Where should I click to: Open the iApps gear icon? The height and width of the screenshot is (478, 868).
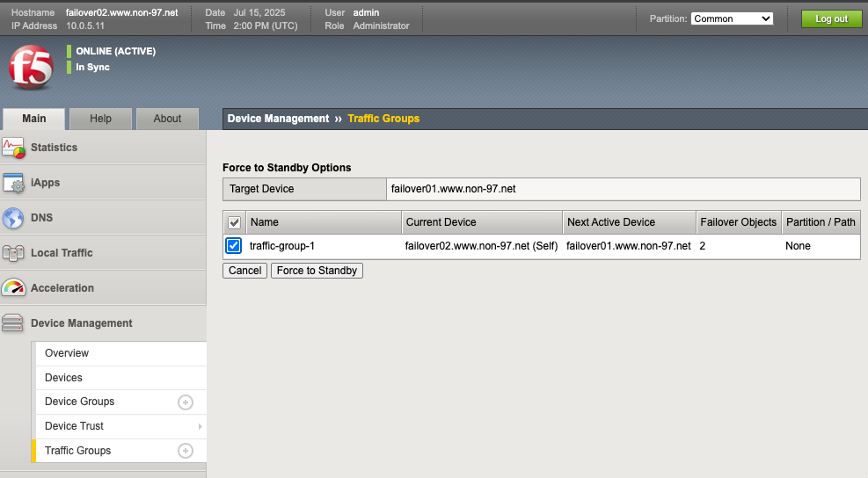pos(13,183)
